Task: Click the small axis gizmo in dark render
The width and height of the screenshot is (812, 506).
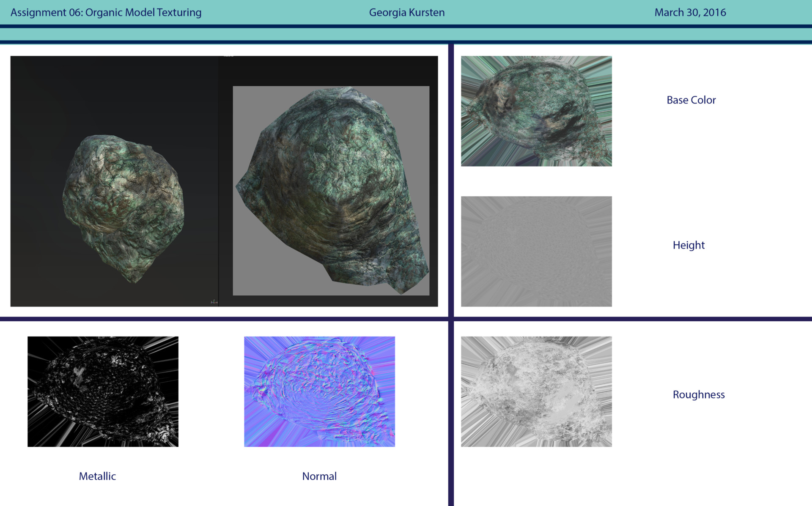Action: pos(214,301)
